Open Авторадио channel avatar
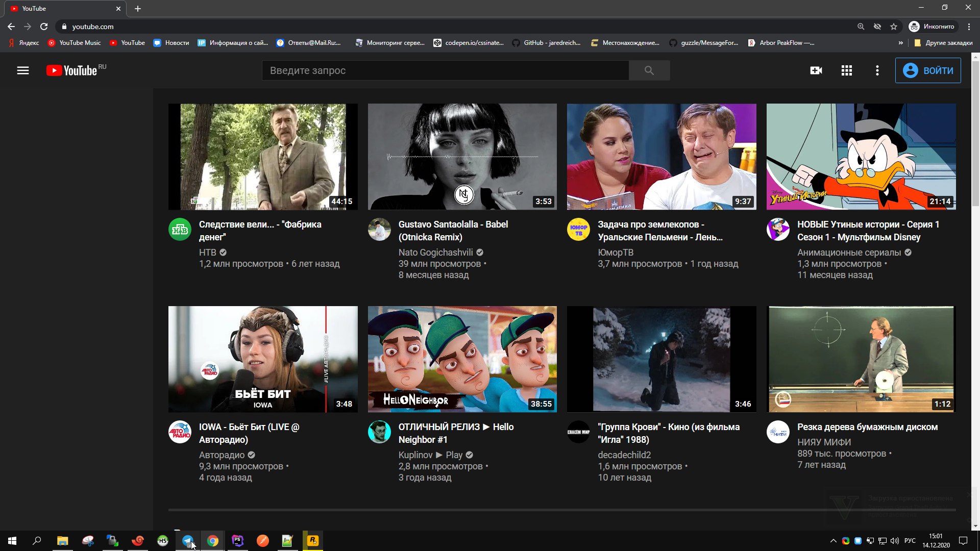 (x=180, y=432)
